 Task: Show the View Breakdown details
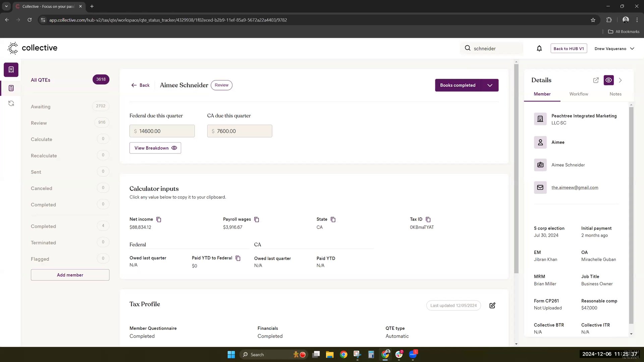(x=155, y=148)
